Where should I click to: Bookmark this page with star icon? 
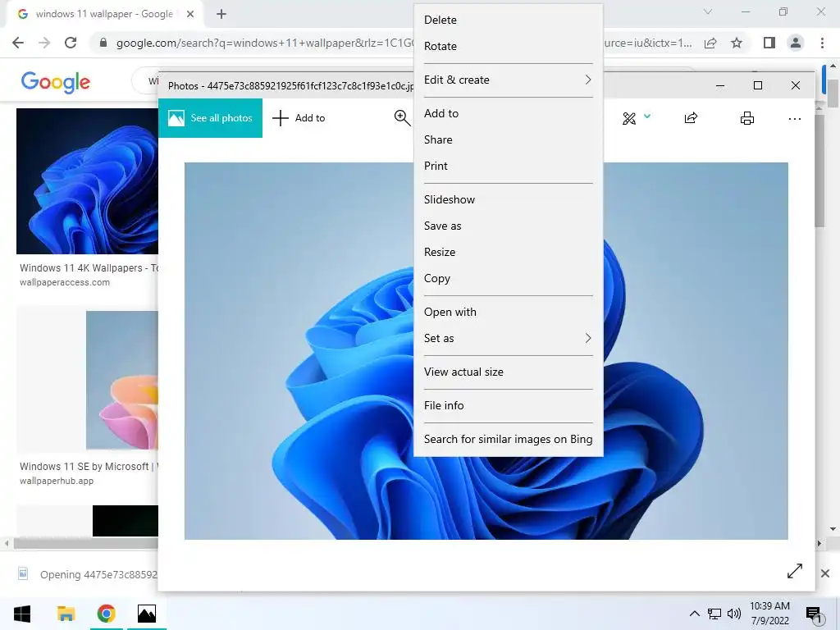coord(737,43)
